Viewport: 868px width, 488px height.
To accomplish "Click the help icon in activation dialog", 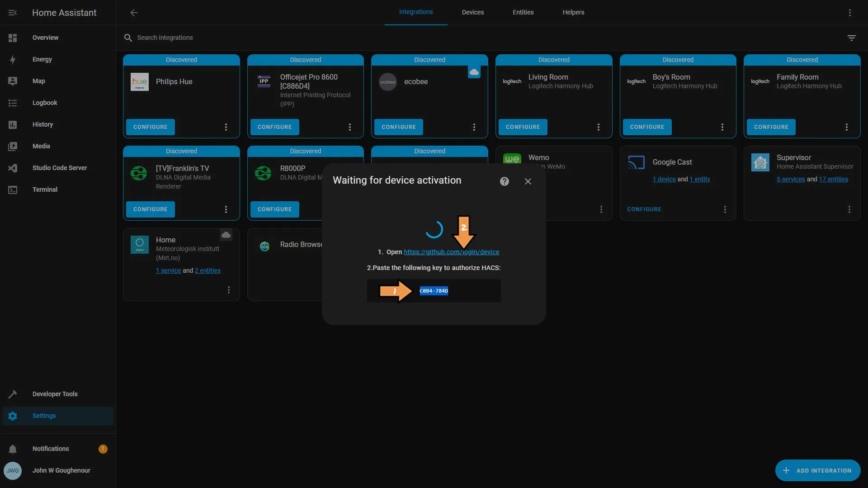I will (505, 181).
